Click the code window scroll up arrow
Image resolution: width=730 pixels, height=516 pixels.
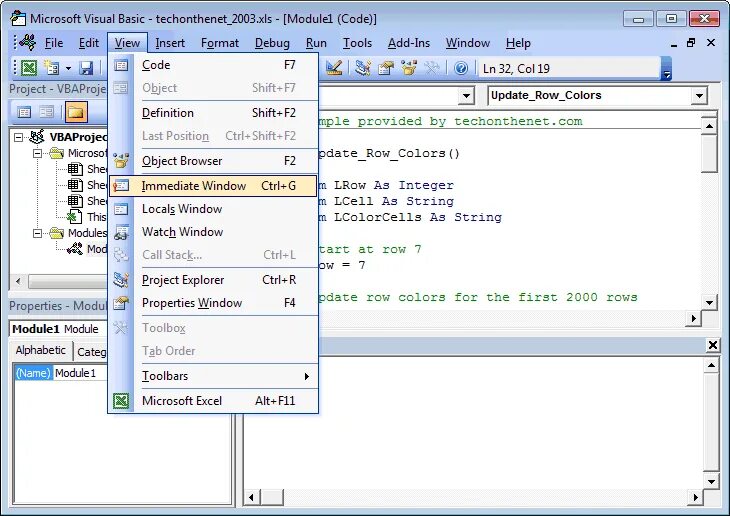[709, 126]
